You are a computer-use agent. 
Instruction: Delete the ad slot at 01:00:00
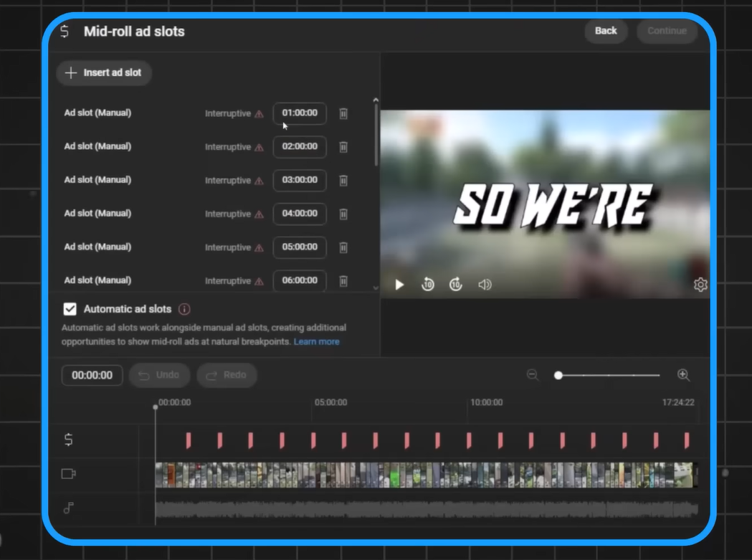point(343,114)
